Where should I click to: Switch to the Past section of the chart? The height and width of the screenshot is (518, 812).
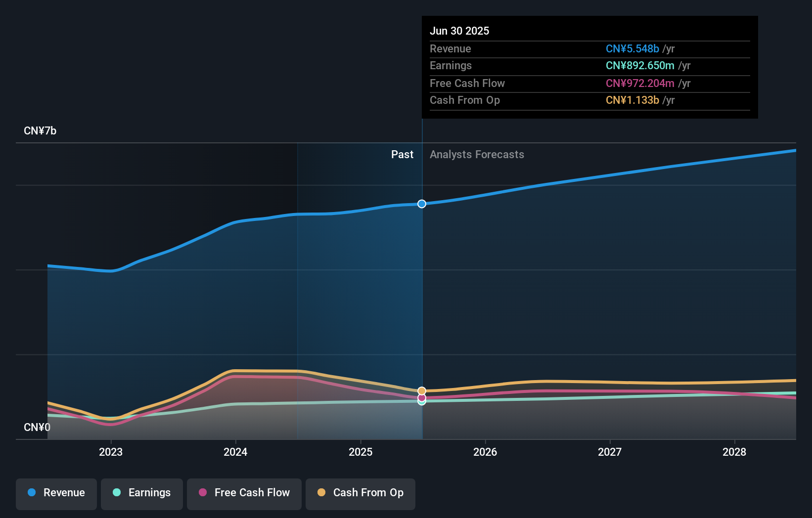(402, 154)
